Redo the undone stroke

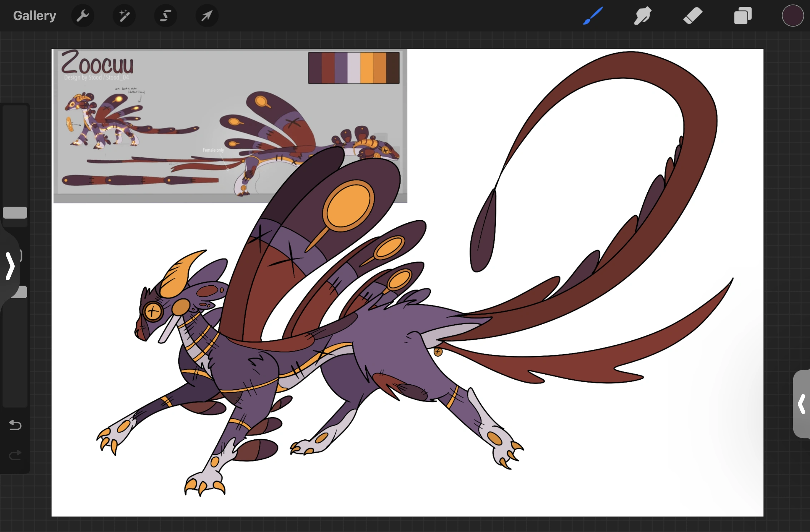coord(15,455)
